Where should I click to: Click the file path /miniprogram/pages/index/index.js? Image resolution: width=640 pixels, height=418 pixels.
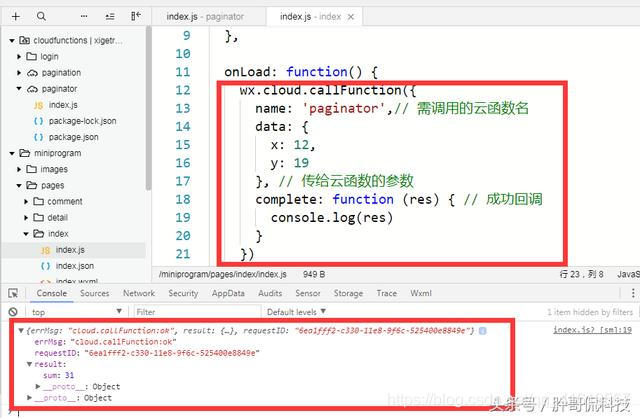pyautogui.click(x=223, y=274)
